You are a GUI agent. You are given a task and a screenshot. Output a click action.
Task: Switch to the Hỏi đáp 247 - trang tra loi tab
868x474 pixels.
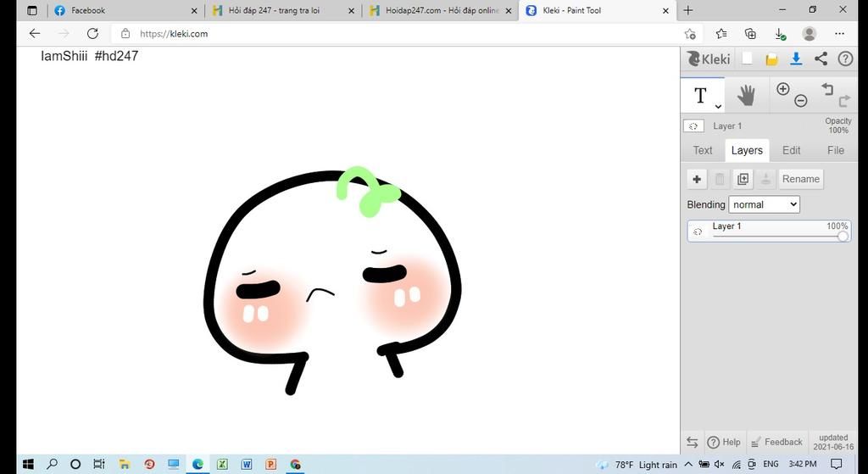tap(285, 10)
